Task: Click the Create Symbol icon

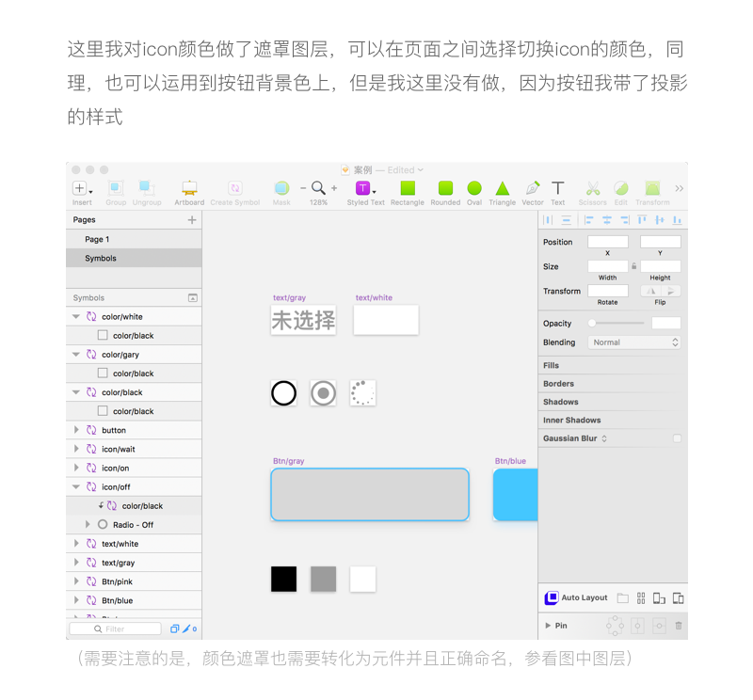Action: (x=234, y=188)
